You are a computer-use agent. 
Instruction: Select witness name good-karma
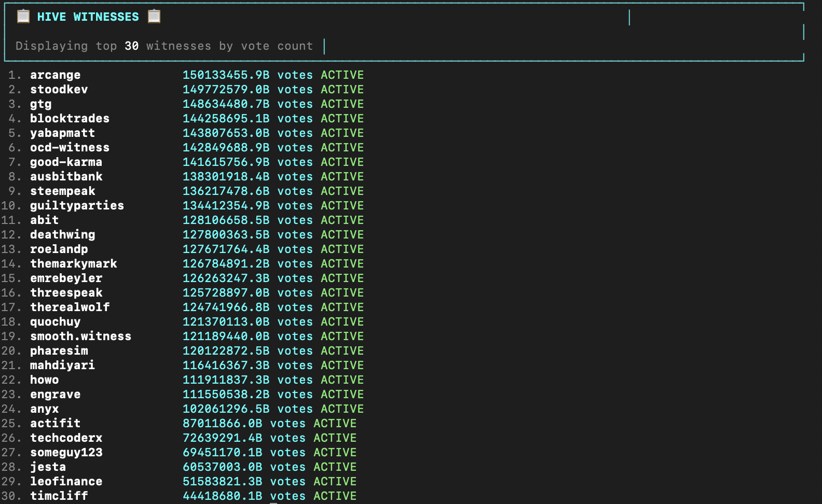click(66, 162)
